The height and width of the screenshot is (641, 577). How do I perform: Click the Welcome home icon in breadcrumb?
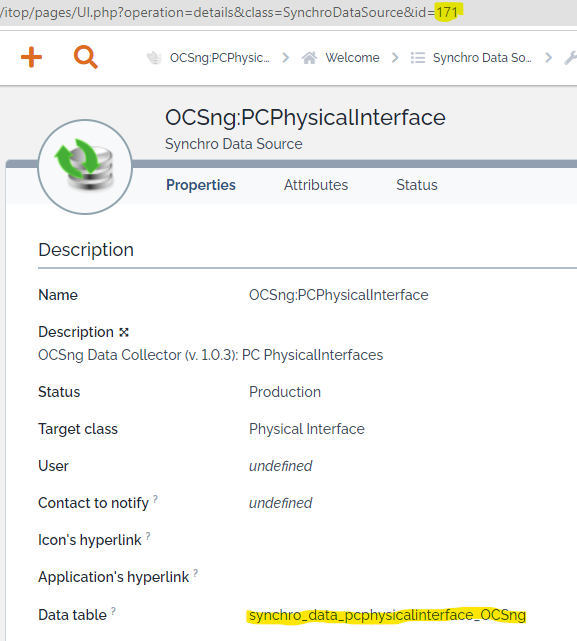[x=310, y=58]
